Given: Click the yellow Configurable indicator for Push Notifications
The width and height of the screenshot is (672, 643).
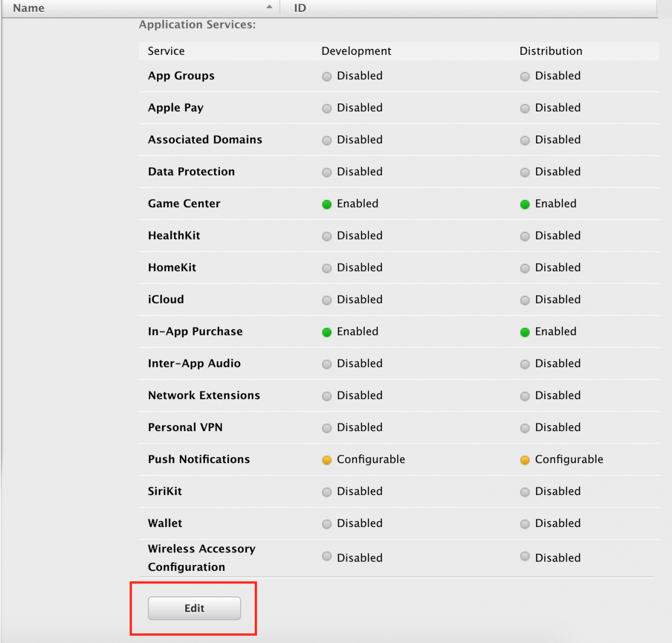Looking at the screenshot, I should [327, 460].
